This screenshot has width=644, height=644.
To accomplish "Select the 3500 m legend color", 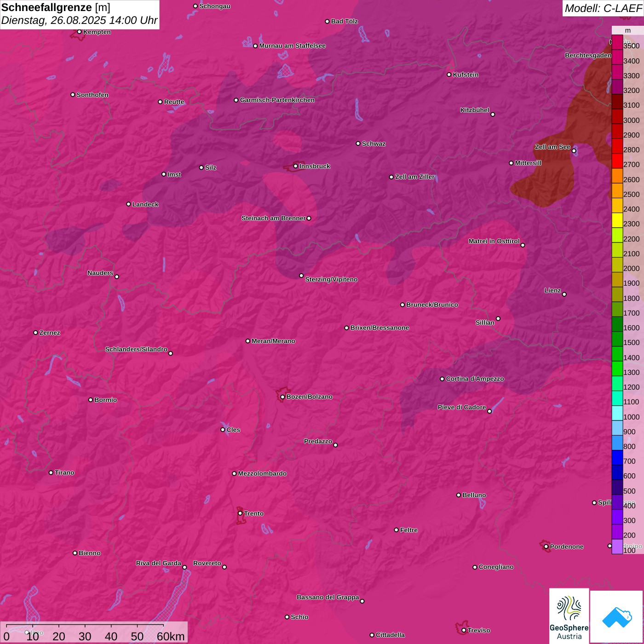I will point(617,42).
